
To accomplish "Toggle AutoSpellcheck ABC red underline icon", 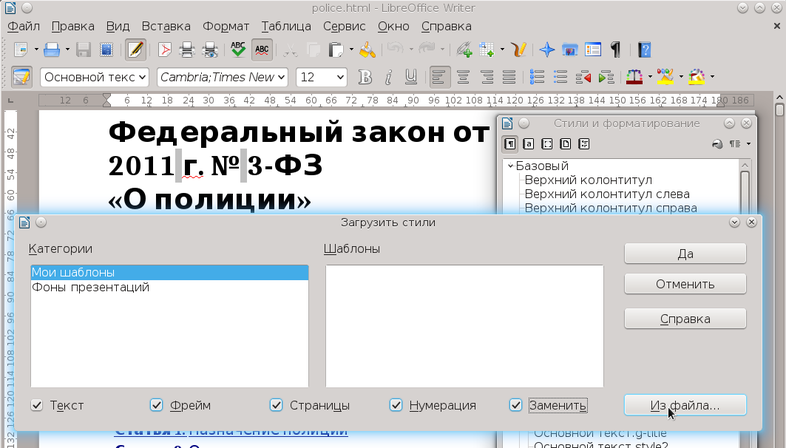I will [x=262, y=50].
